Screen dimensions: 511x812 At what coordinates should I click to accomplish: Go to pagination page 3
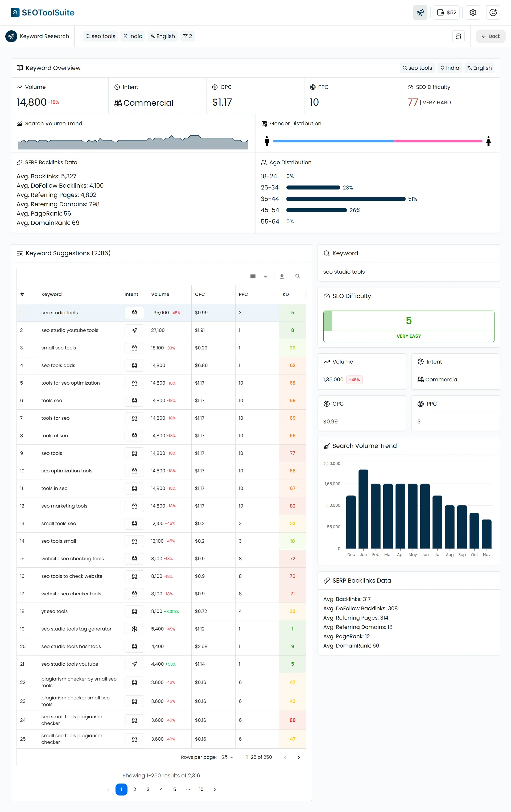click(148, 789)
